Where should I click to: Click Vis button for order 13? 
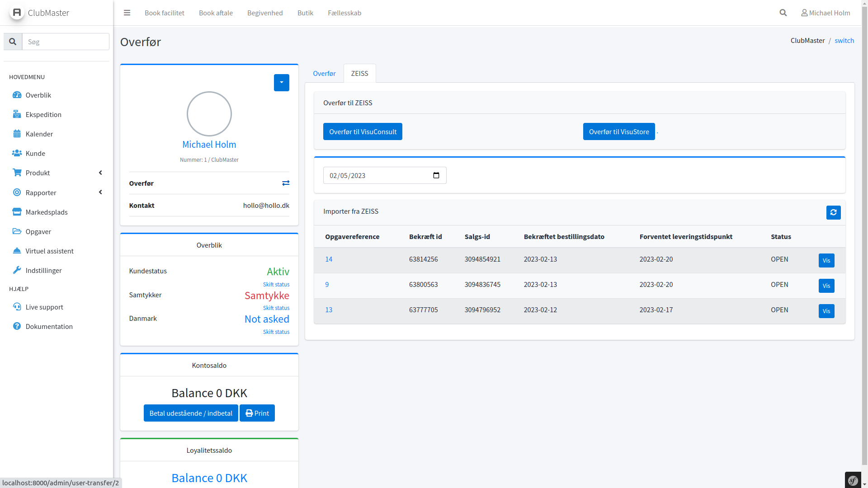click(826, 311)
